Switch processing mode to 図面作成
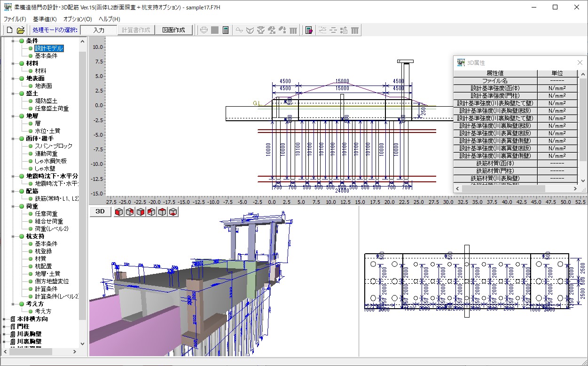Image resolution: width=588 pixels, height=366 pixels. (173, 30)
